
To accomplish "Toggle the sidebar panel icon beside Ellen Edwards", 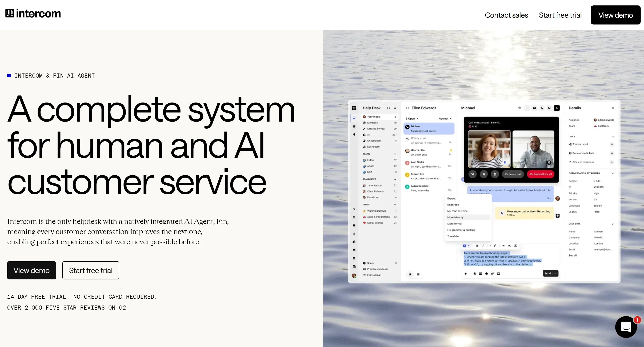I will (x=407, y=108).
